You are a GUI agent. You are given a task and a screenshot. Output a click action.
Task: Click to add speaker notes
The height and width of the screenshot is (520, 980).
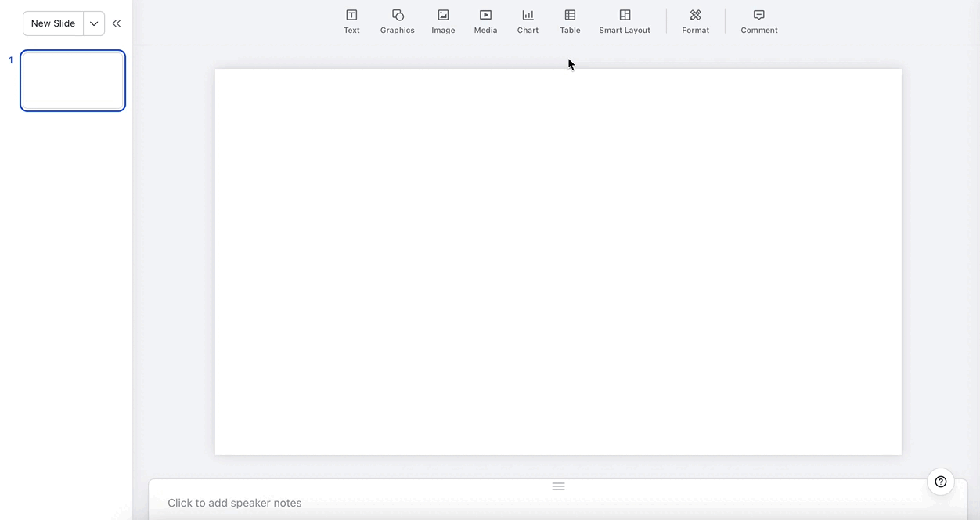(235, 503)
